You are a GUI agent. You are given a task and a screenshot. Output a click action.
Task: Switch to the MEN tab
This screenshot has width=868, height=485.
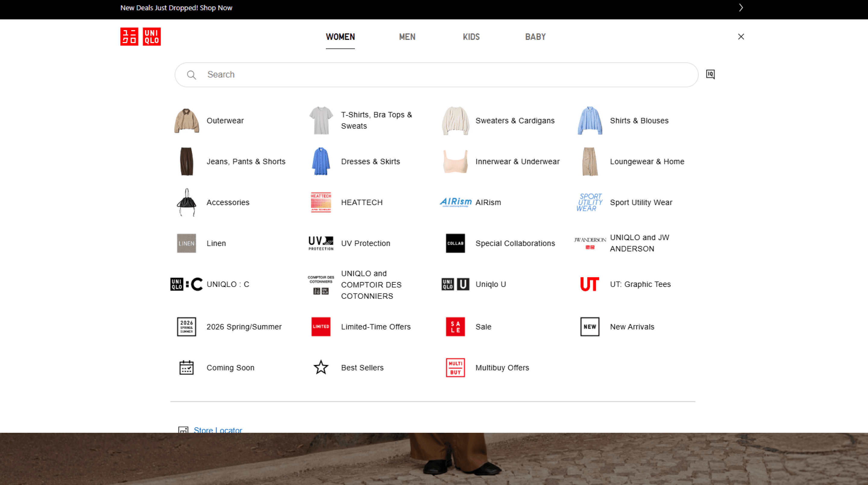pyautogui.click(x=407, y=37)
